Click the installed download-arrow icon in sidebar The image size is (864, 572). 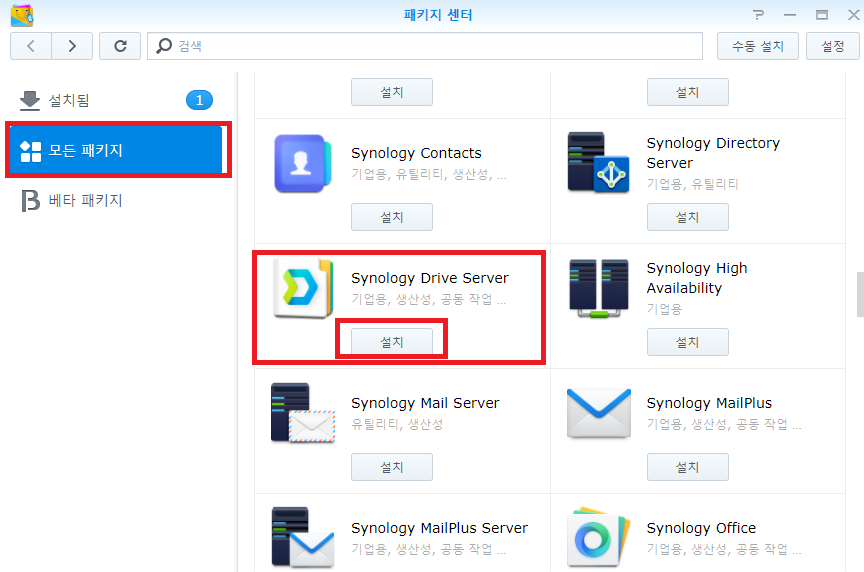click(30, 100)
